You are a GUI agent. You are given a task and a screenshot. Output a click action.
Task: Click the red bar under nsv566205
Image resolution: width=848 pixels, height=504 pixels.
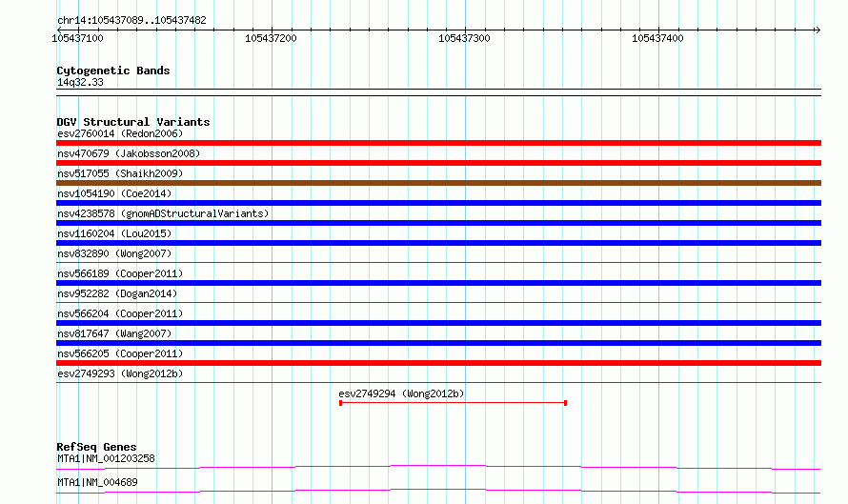(438, 363)
